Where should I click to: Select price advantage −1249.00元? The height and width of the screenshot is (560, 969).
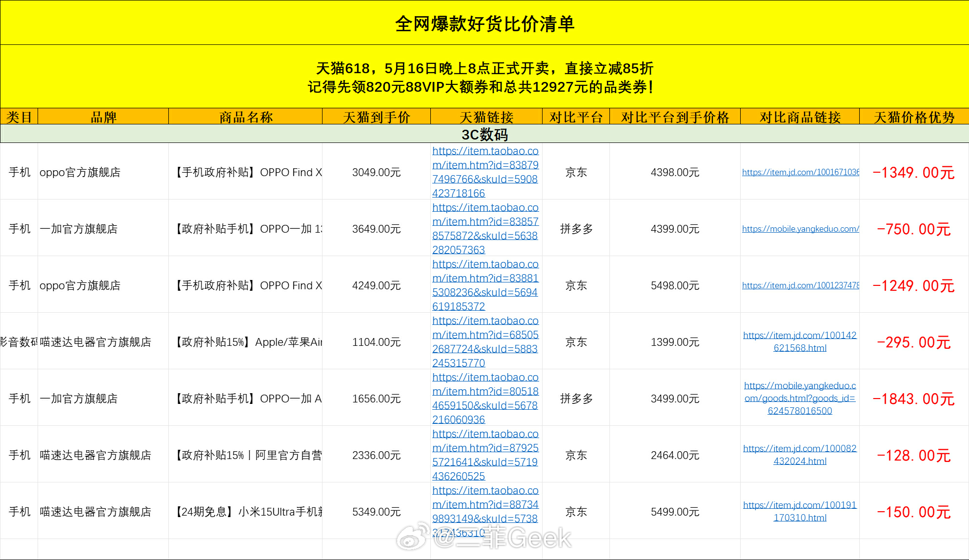[x=914, y=285]
